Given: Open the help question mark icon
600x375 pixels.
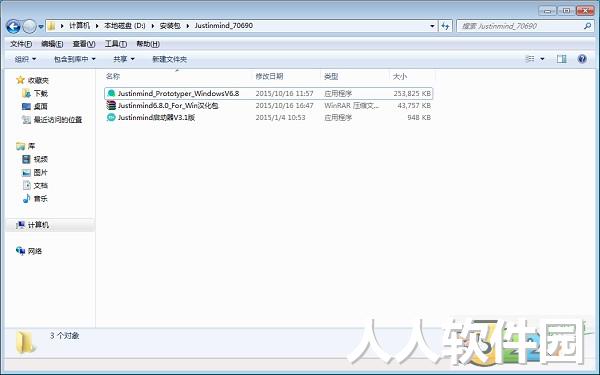Looking at the screenshot, I should click(x=582, y=59).
